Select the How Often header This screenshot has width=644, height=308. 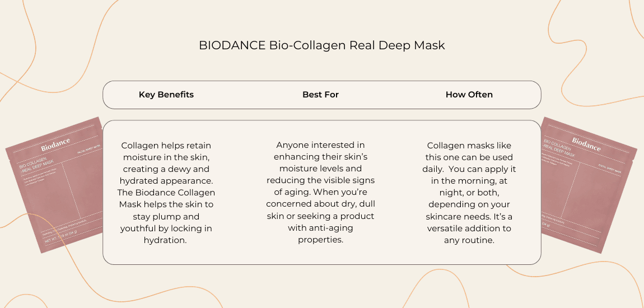click(469, 95)
